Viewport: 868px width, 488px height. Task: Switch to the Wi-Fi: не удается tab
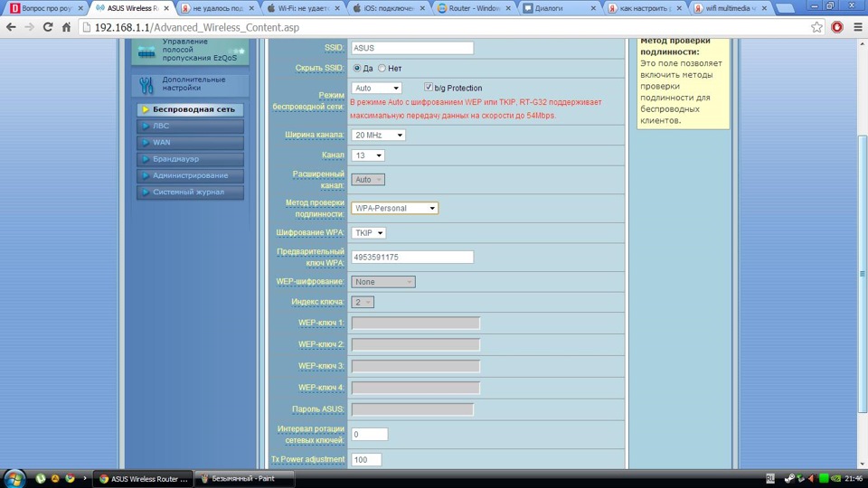pos(302,8)
